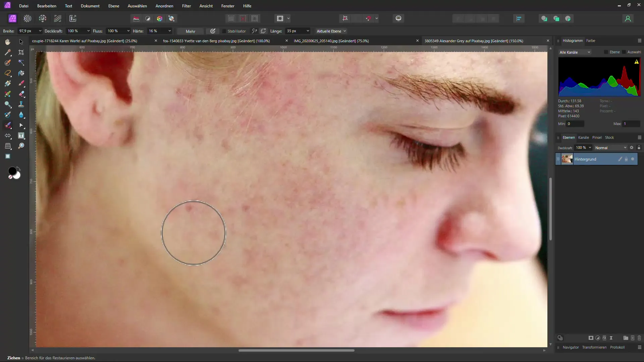Screen dimensions: 644x362
Task: Select the Freehand lasso selection tool
Action: tap(8, 73)
